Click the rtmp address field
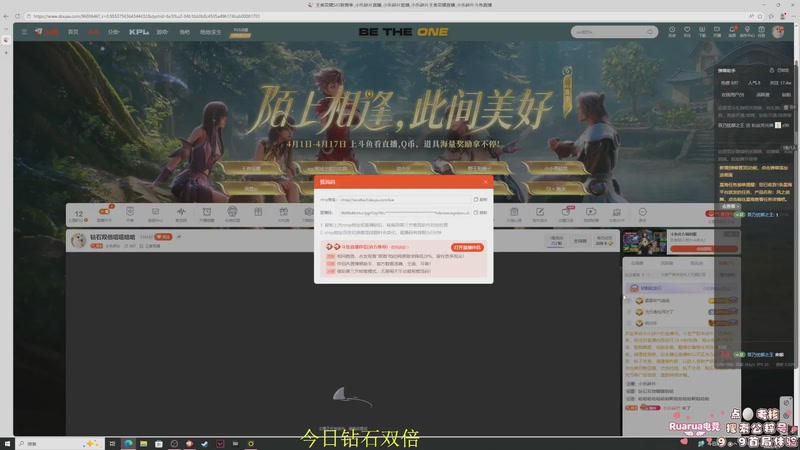The image size is (800, 450). coord(404,199)
